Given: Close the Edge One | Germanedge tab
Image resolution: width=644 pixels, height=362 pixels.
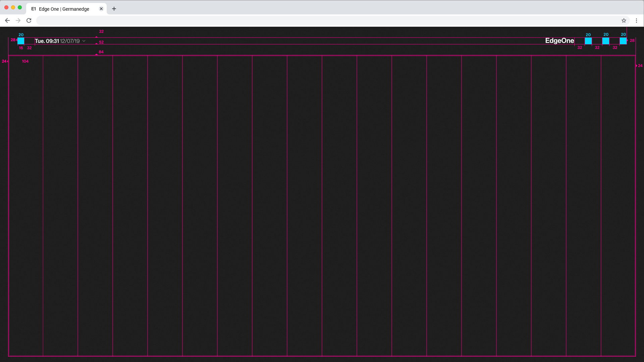Looking at the screenshot, I should (101, 9).
